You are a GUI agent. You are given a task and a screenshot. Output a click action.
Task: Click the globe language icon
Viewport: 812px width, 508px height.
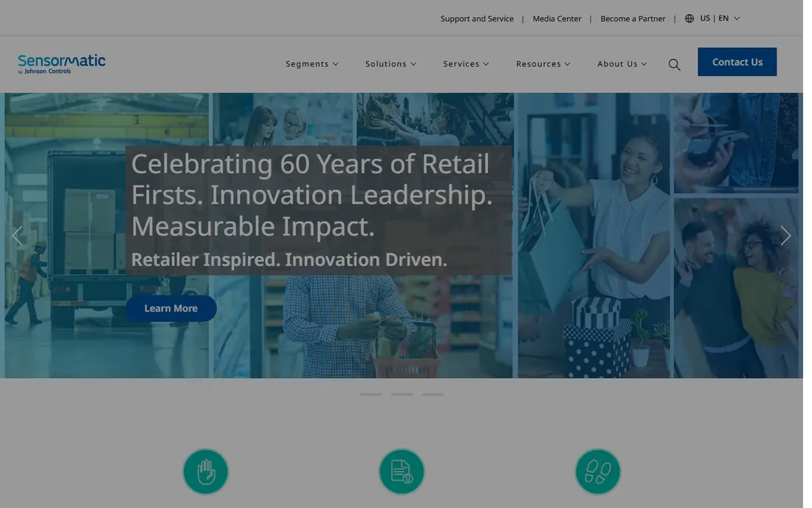689,18
